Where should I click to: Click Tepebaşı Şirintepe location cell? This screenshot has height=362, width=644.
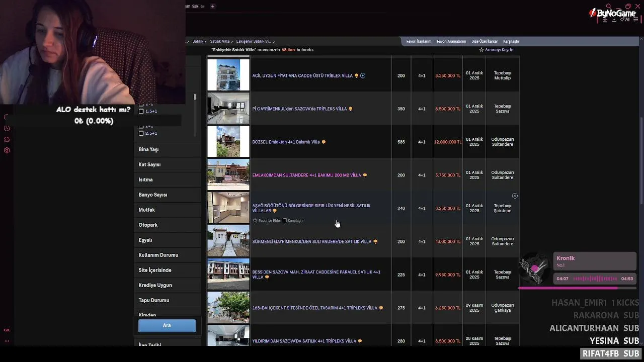click(502, 208)
